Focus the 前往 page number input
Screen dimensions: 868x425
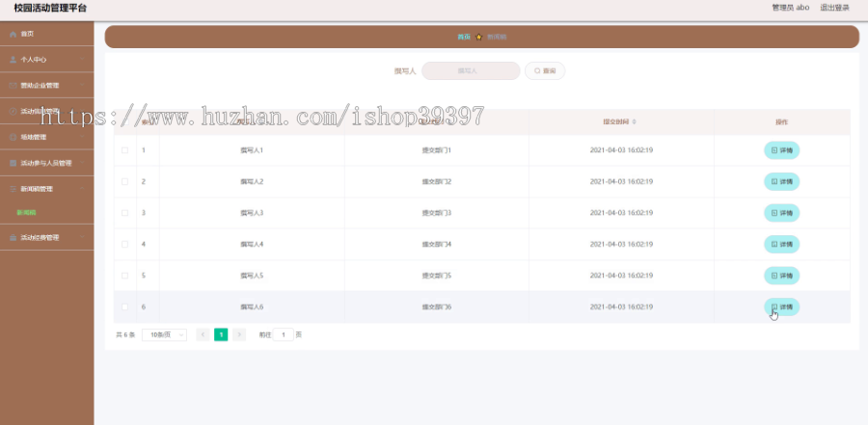pyautogui.click(x=284, y=334)
